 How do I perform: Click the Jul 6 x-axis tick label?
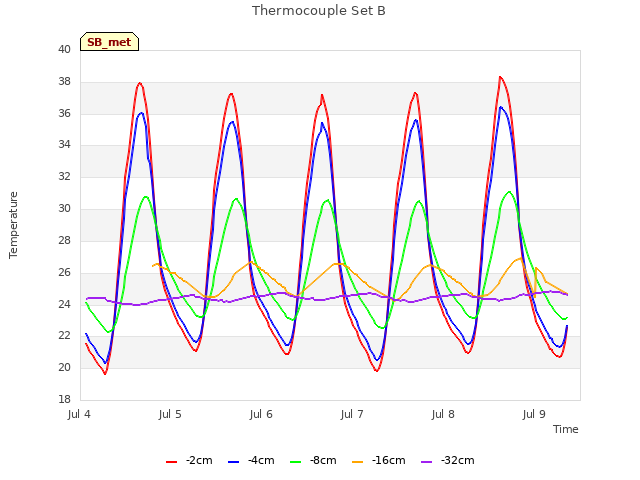[x=261, y=414]
